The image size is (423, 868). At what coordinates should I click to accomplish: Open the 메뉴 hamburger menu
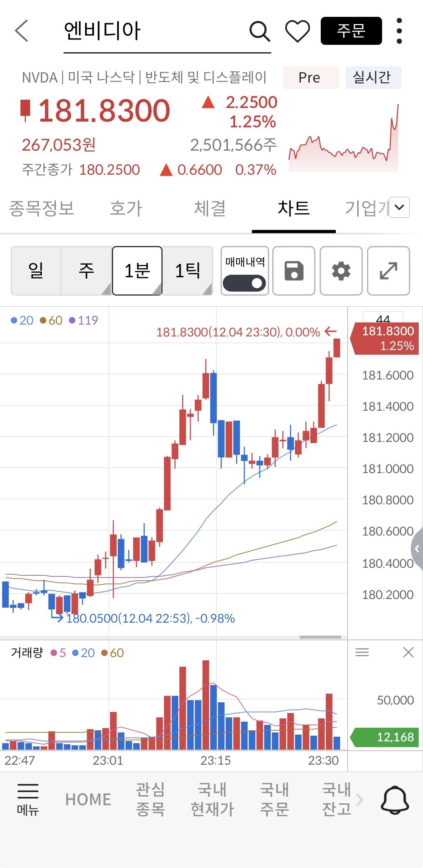(x=28, y=800)
